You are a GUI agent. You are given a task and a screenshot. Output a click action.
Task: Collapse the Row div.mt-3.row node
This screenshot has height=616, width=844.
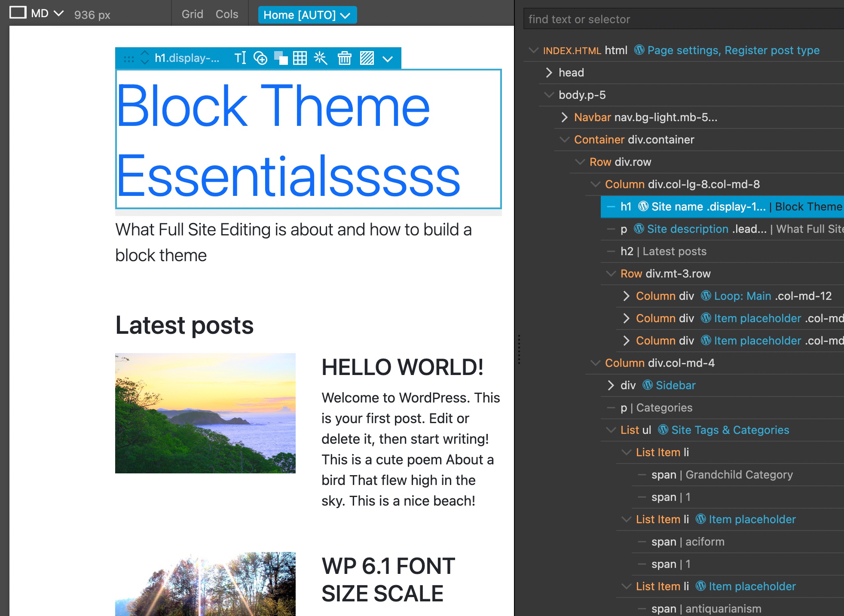[x=611, y=274]
